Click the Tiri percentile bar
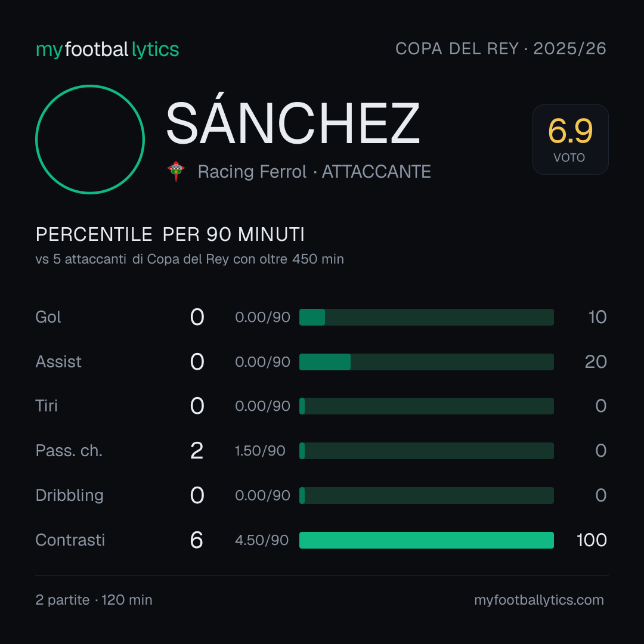The width and height of the screenshot is (644, 644). pyautogui.click(x=426, y=406)
